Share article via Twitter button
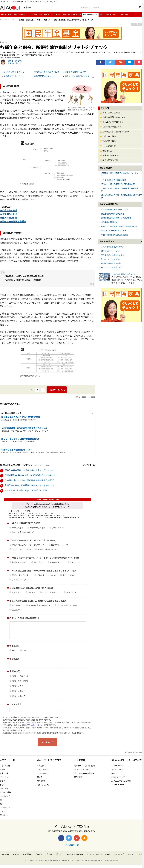 pos(110,62)
